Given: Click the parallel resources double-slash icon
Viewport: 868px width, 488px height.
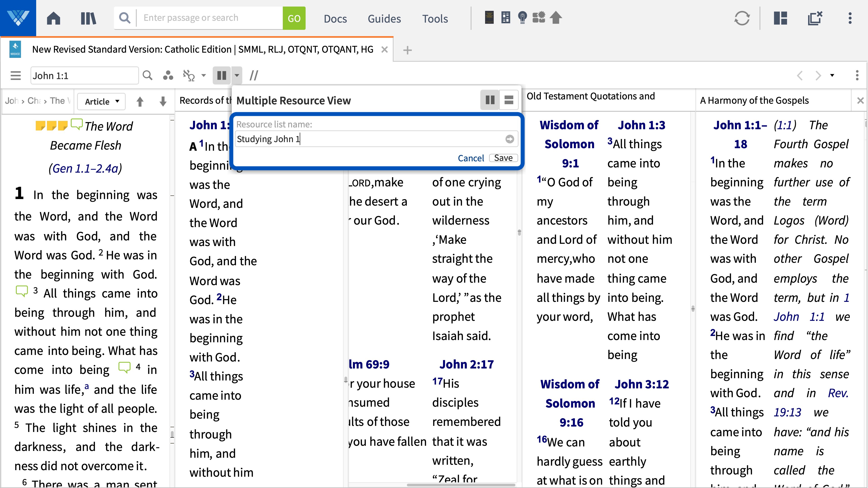Looking at the screenshot, I should tap(254, 75).
